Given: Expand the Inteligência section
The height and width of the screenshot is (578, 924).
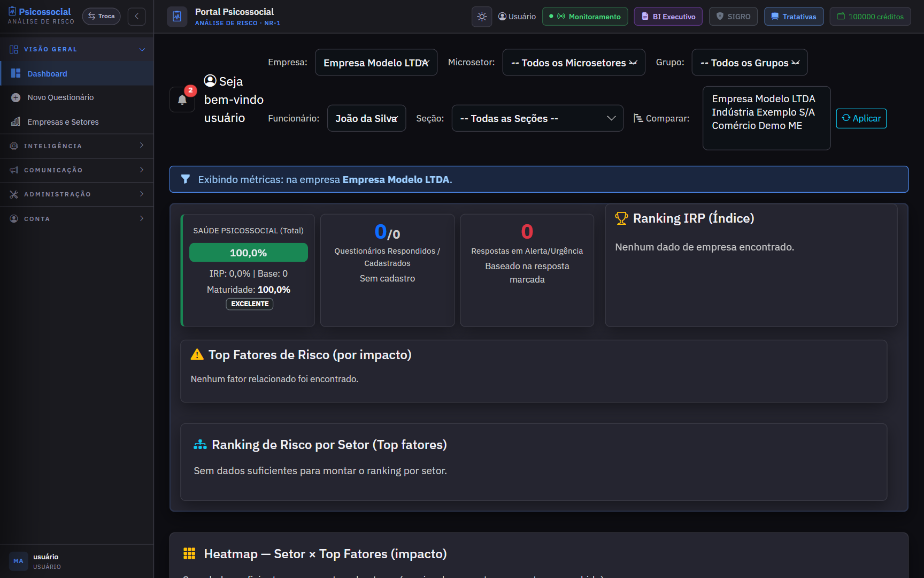Looking at the screenshot, I should pyautogui.click(x=77, y=146).
